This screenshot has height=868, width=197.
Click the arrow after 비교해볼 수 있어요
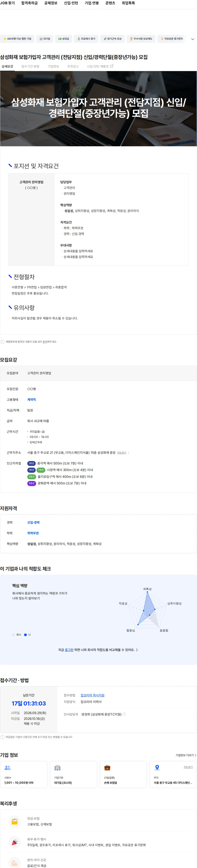pyautogui.click(x=137, y=650)
